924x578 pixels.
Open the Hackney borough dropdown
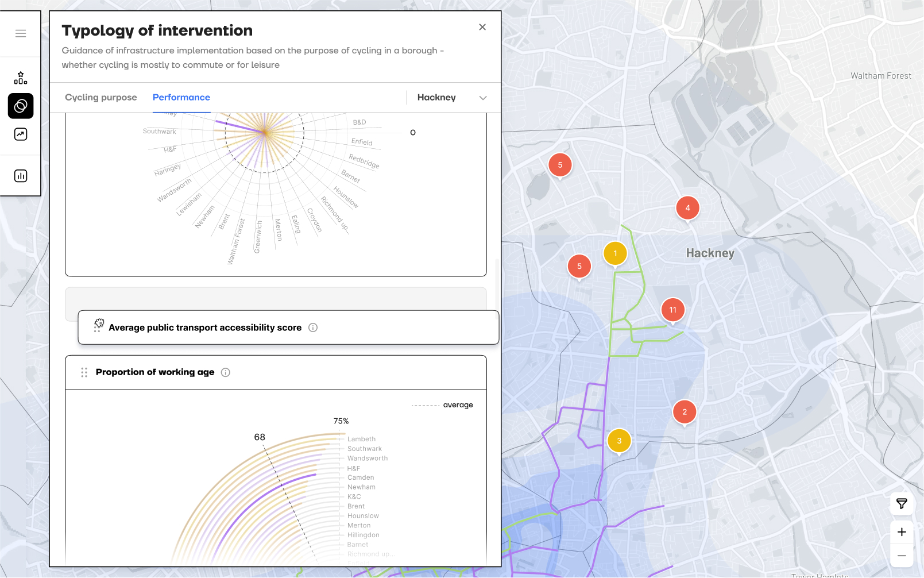click(451, 98)
